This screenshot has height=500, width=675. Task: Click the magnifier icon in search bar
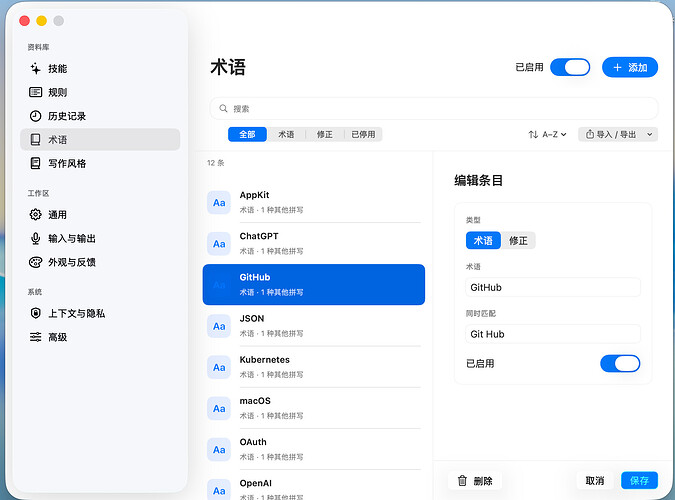pyautogui.click(x=223, y=109)
